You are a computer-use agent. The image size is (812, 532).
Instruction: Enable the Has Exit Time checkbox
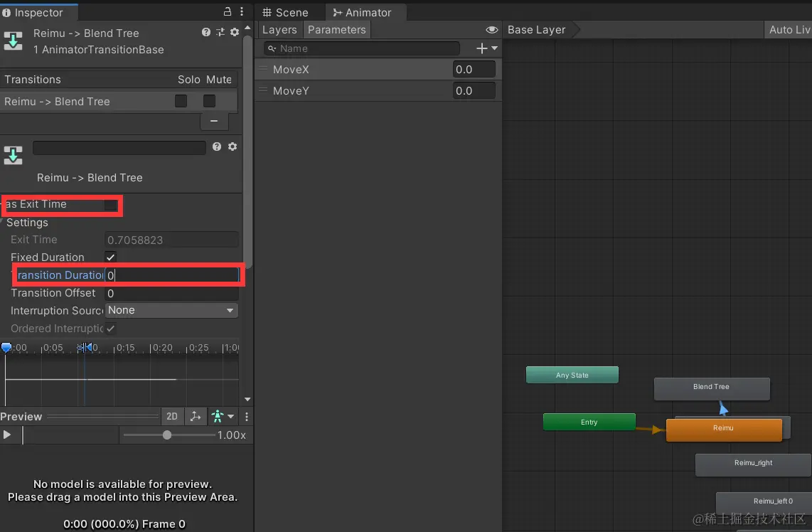110,205
